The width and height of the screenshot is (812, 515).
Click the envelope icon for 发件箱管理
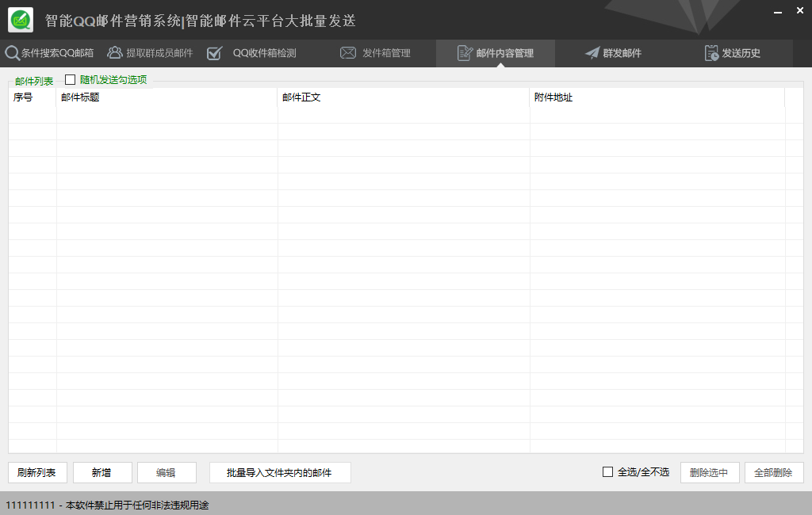click(x=348, y=53)
